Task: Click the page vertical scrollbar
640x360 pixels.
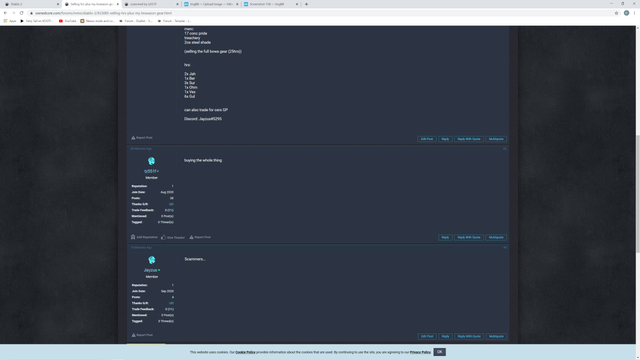Action: pos(638,194)
